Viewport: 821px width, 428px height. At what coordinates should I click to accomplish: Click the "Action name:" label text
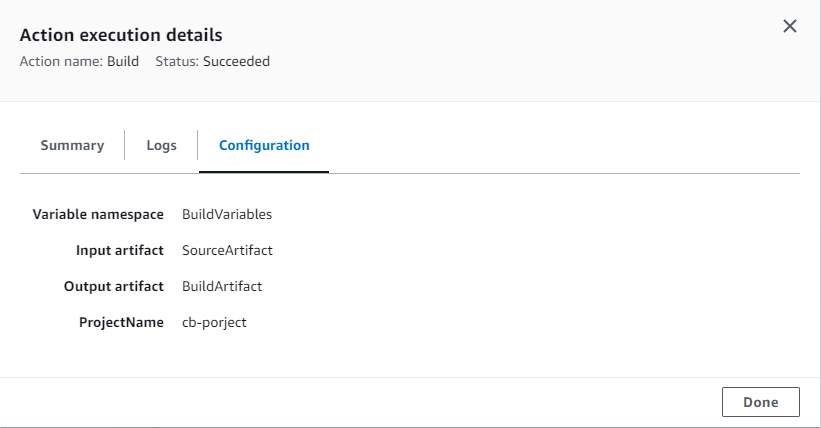(61, 61)
